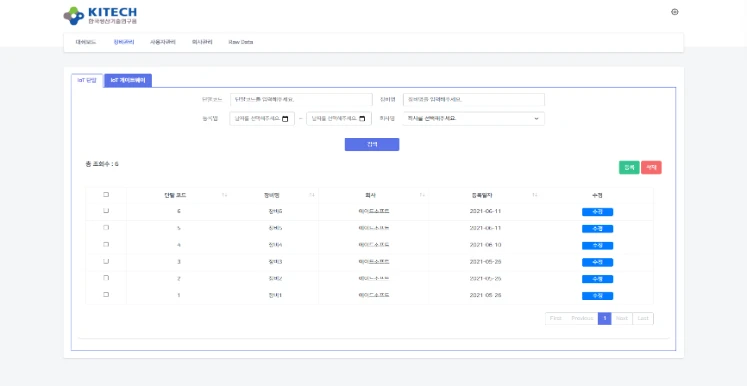
Task: Sort by the 등록일자 column sort icon
Action: click(x=535, y=195)
